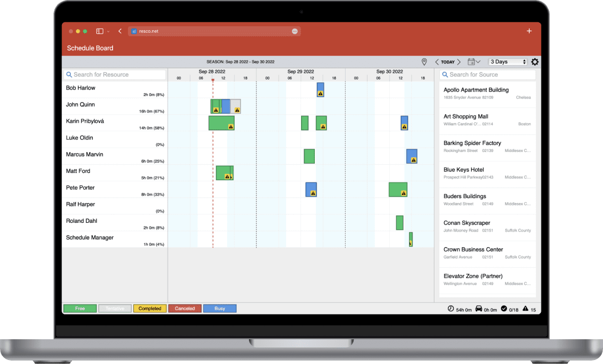Click Karin Pribylová's Sep 28 green task
The width and height of the screenshot is (603, 364).
point(221,123)
